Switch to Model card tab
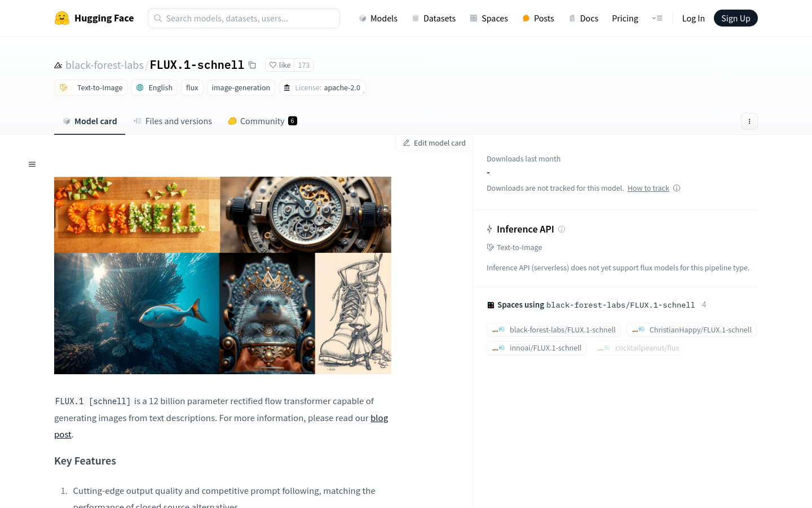Image resolution: width=812 pixels, height=508 pixels. [90, 121]
